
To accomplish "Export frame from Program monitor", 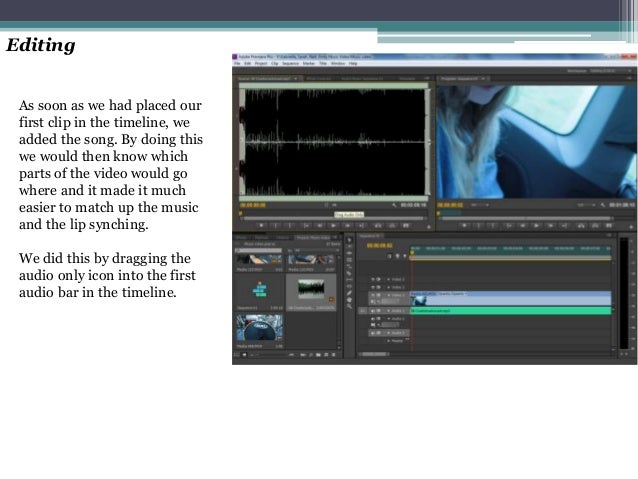I will click(609, 225).
